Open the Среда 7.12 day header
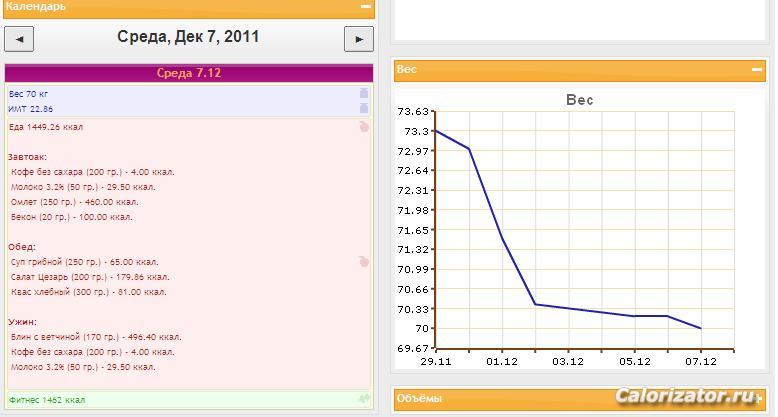The width and height of the screenshot is (778, 417). 189,73
